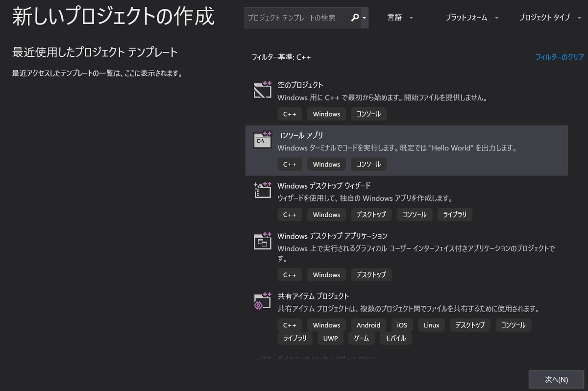Click the コンソール tag under 空のプロジェクト
The width and height of the screenshot is (588, 391).
[368, 114]
